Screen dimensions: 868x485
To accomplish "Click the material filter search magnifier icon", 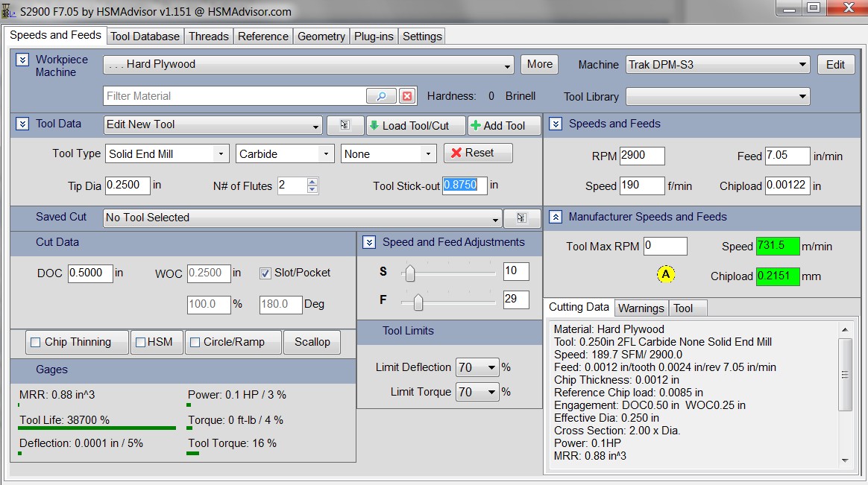I will (x=381, y=96).
